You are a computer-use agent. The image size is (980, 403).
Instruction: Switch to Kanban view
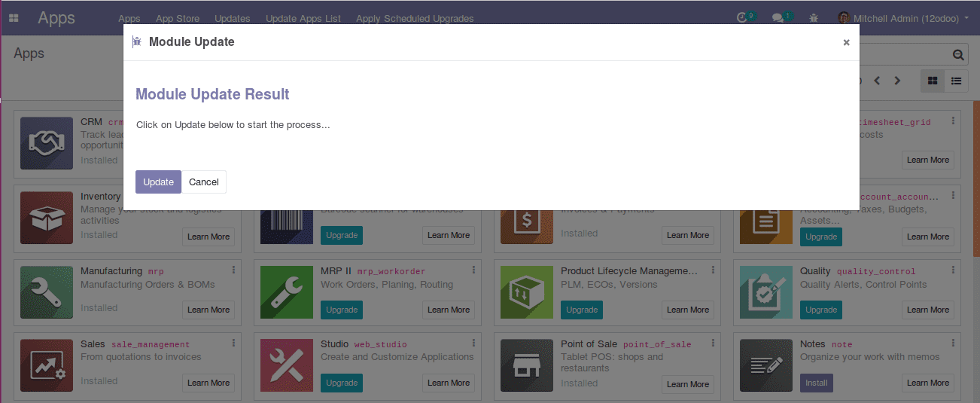pyautogui.click(x=933, y=81)
